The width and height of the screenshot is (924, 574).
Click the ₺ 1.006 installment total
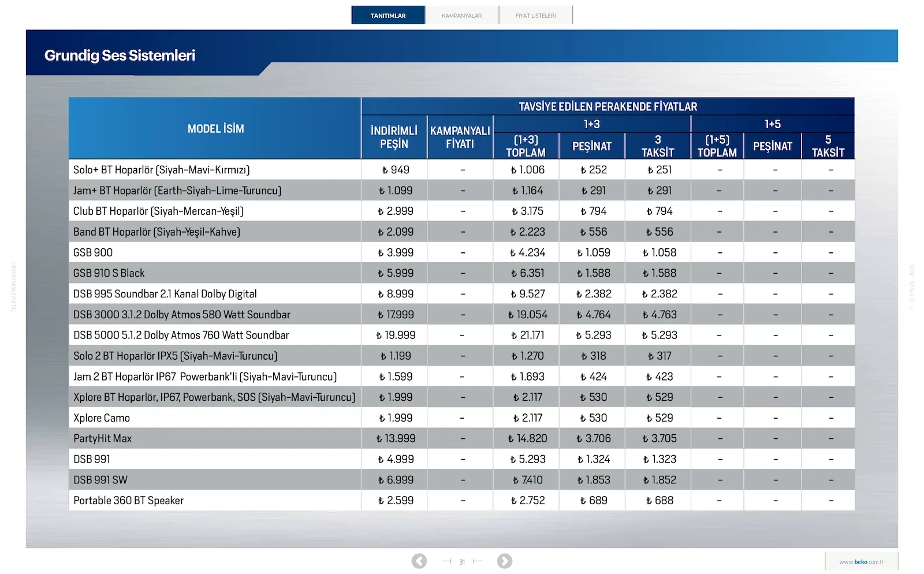527,170
